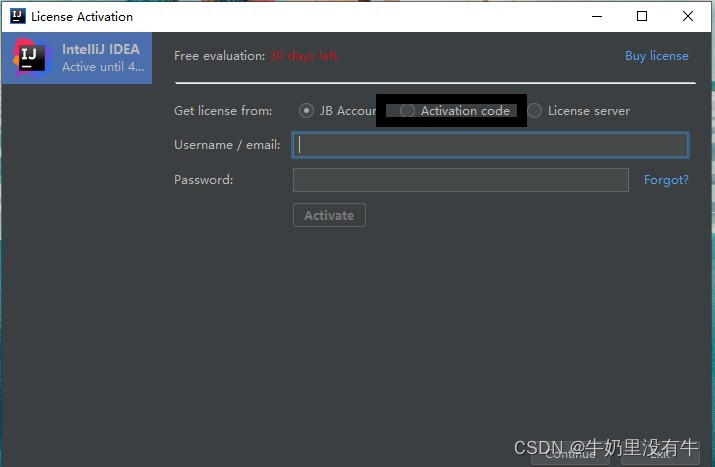
Task: Close the License Activation dialog
Action: pos(688,16)
